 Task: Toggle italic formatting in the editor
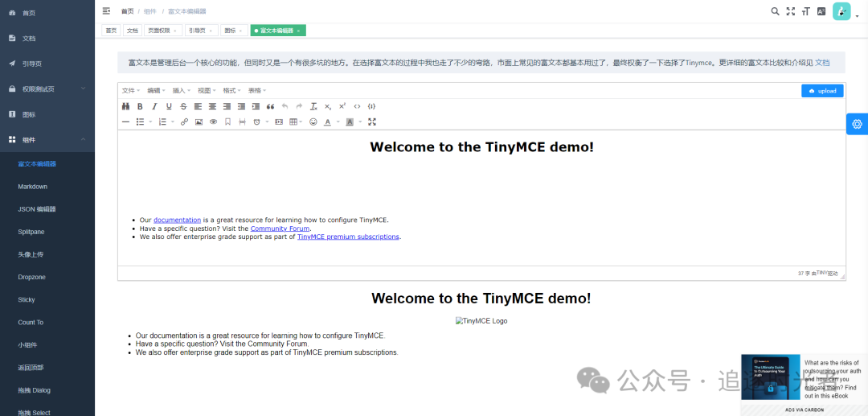(x=154, y=106)
